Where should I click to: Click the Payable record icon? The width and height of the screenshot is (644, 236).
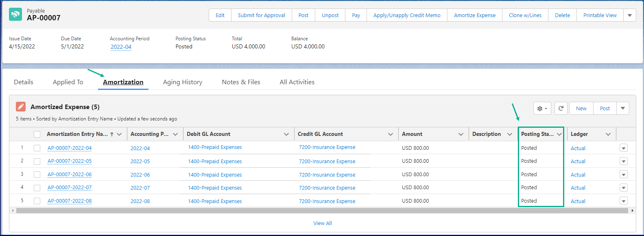[15, 14]
